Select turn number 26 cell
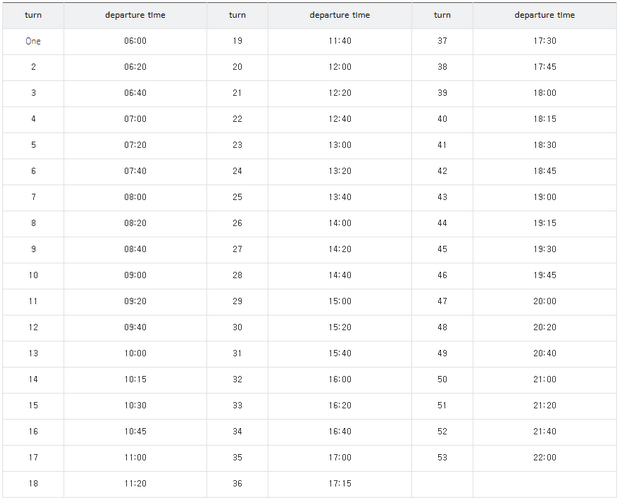This screenshot has width=620, height=500. pyautogui.click(x=237, y=223)
